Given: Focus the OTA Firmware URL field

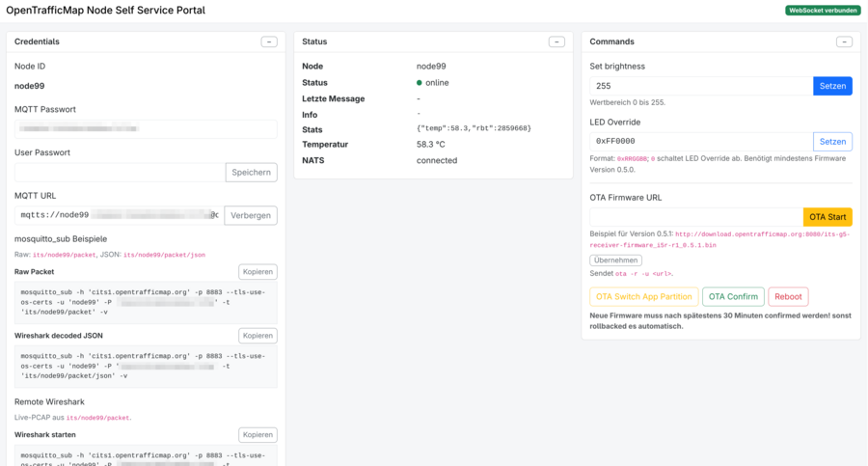Looking at the screenshot, I should pos(696,217).
